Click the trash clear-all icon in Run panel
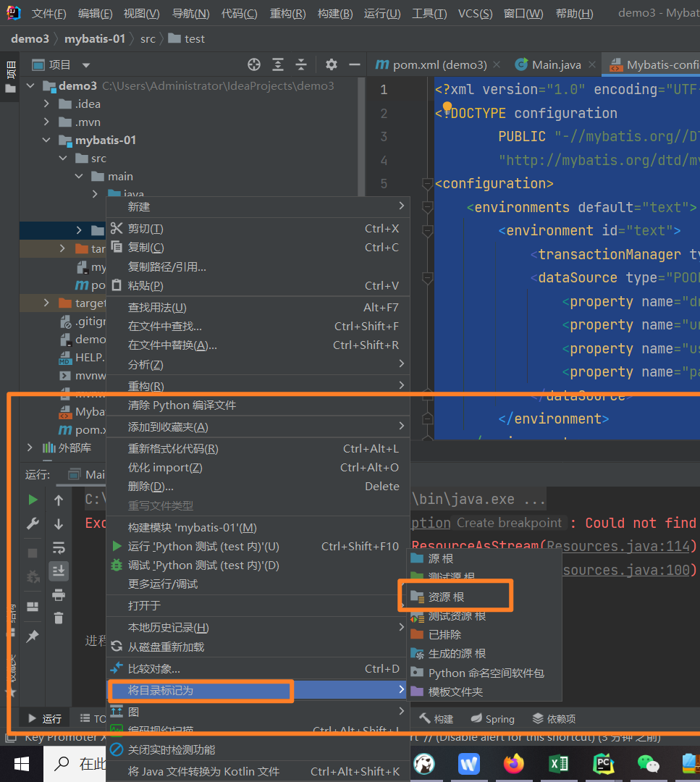Viewport: 700px width, 782px height. point(59,618)
